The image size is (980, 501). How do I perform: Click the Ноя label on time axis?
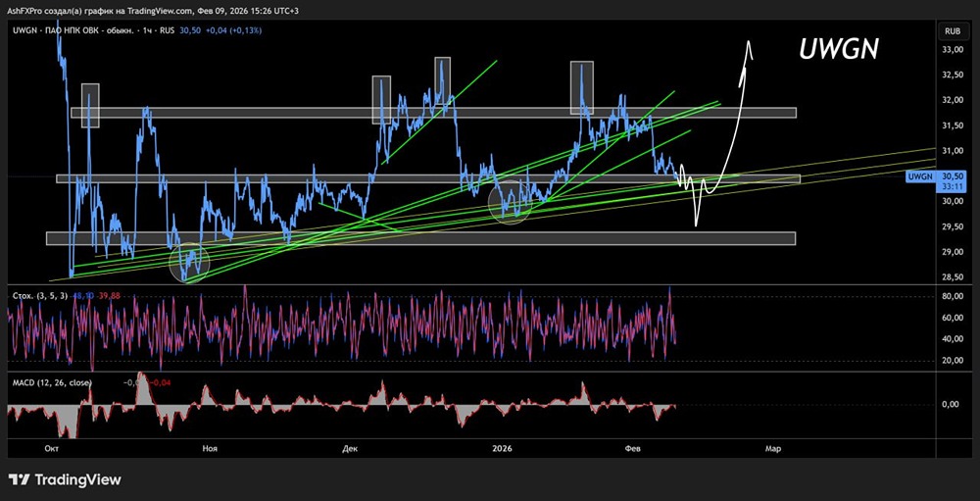click(x=211, y=448)
